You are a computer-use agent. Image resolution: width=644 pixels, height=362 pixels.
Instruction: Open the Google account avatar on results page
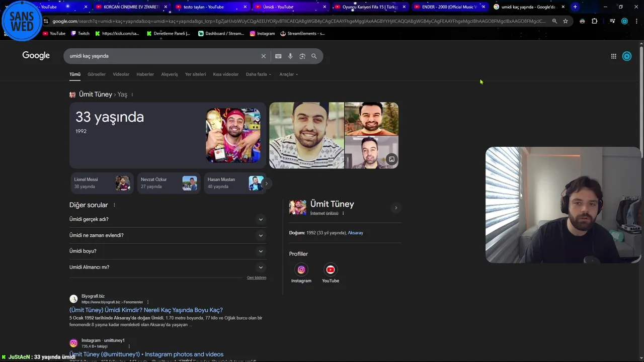(x=627, y=56)
